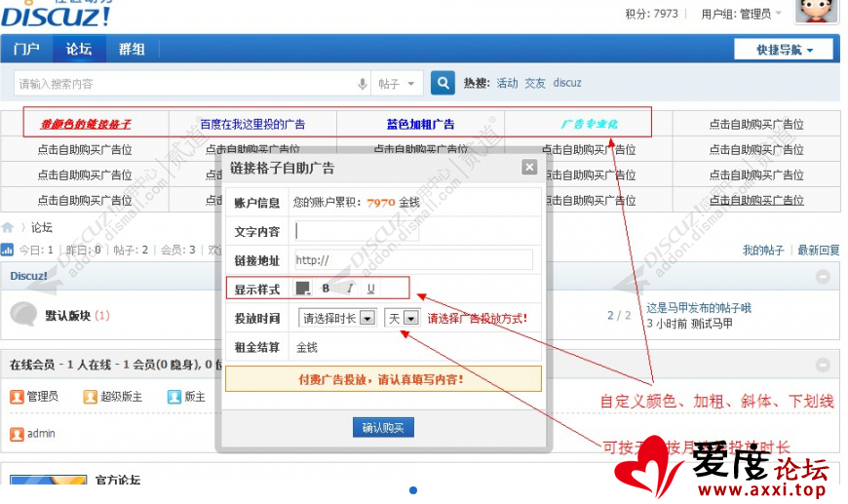Screen dimensions: 848x504
Task: Click the admin username link
Action: coord(41,434)
